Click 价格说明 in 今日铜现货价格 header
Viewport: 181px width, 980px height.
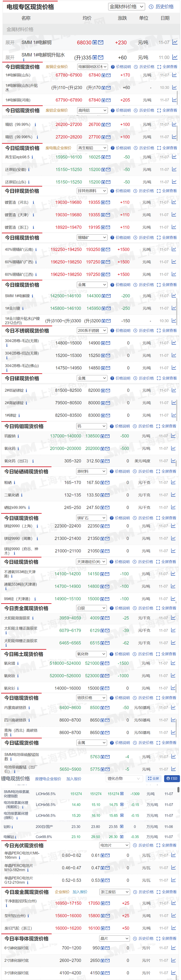(x=121, y=67)
